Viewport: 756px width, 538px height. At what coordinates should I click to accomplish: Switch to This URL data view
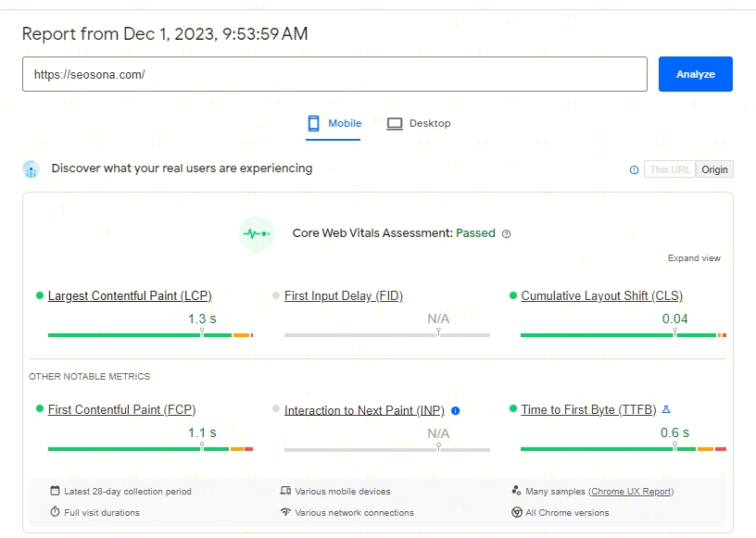(670, 169)
